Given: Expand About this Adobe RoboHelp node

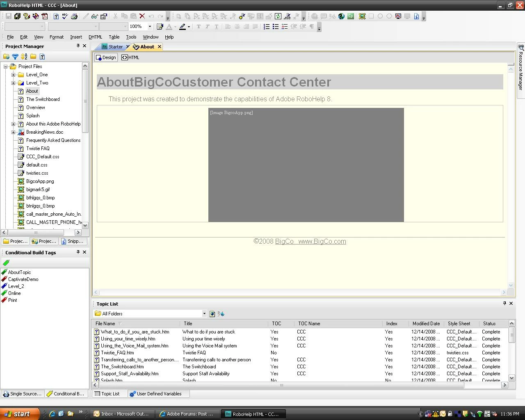Looking at the screenshot, I should (x=13, y=124).
